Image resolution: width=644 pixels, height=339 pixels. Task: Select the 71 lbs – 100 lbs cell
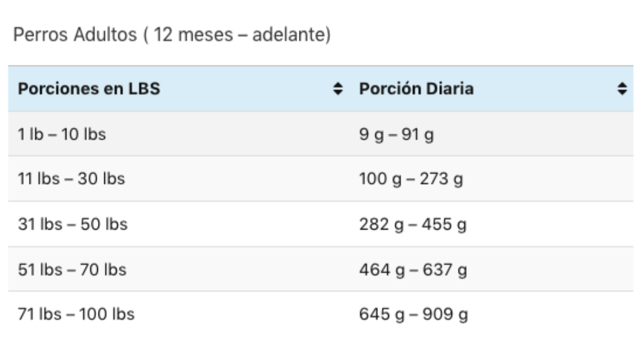(x=179, y=315)
